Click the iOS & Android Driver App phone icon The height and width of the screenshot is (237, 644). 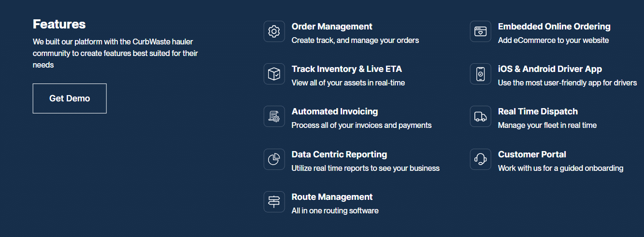coord(480,74)
